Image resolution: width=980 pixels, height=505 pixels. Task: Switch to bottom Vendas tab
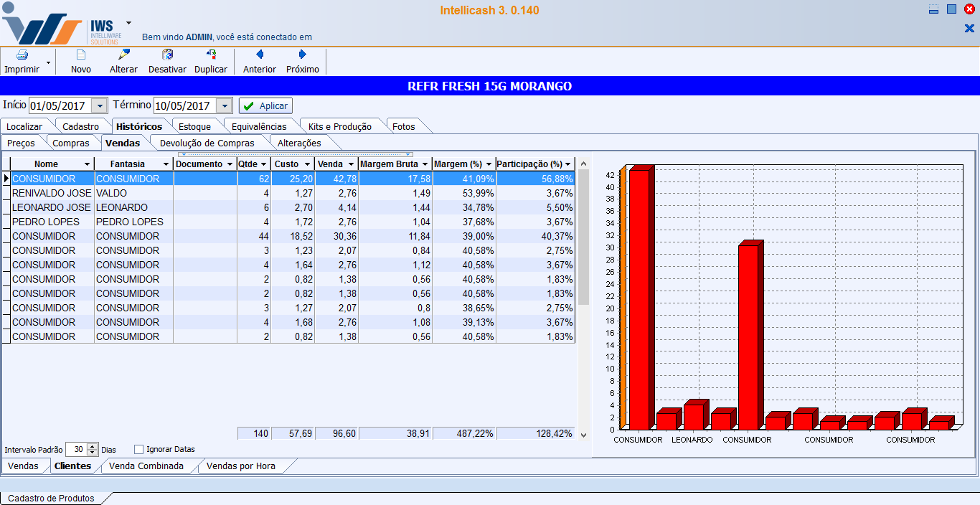pyautogui.click(x=23, y=466)
